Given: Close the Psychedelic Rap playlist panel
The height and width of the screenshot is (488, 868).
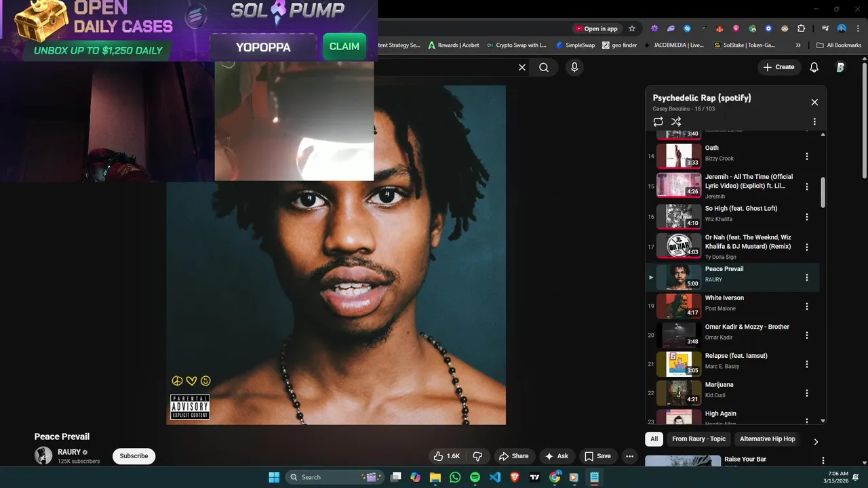Looking at the screenshot, I should tap(814, 102).
